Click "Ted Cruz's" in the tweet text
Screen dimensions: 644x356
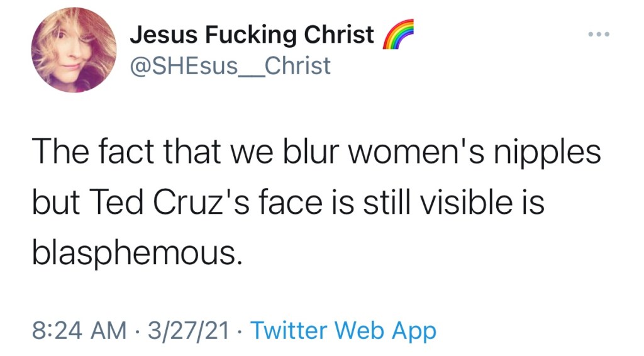pos(167,203)
